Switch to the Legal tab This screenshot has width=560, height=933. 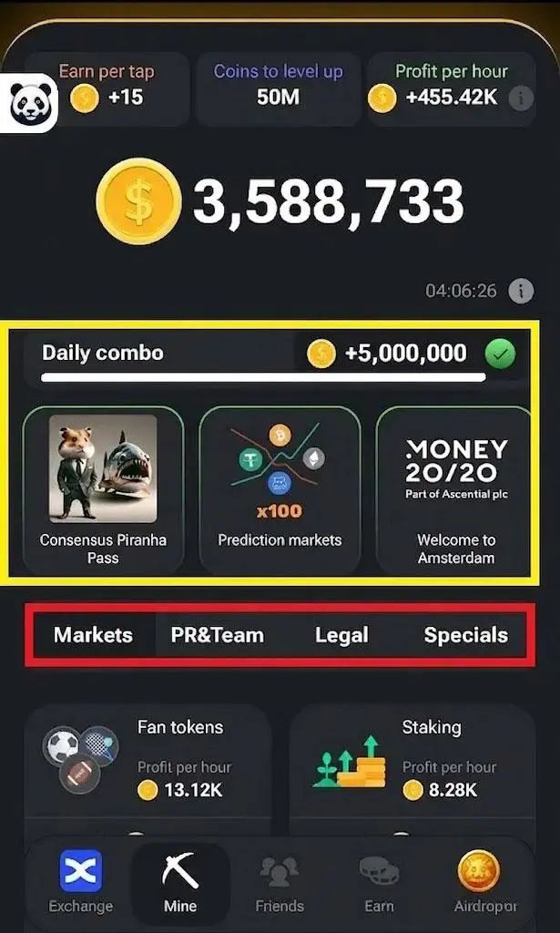[x=341, y=635]
